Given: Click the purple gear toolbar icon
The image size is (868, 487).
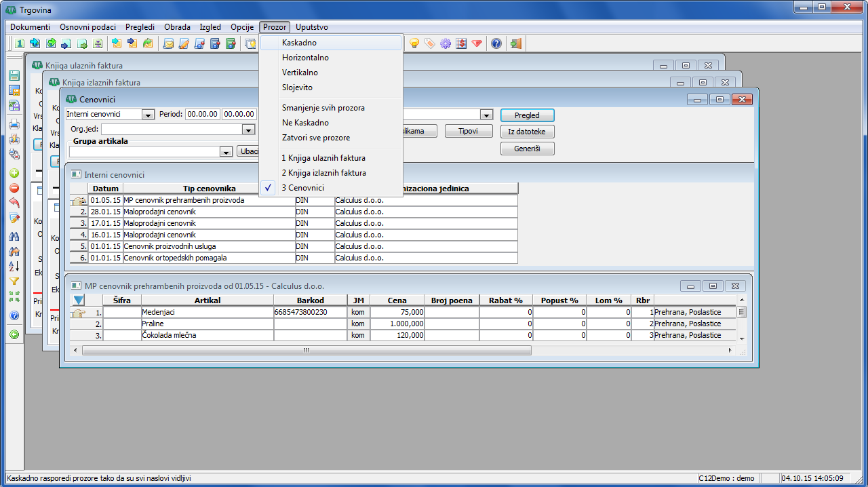Looking at the screenshot, I should click(x=446, y=43).
